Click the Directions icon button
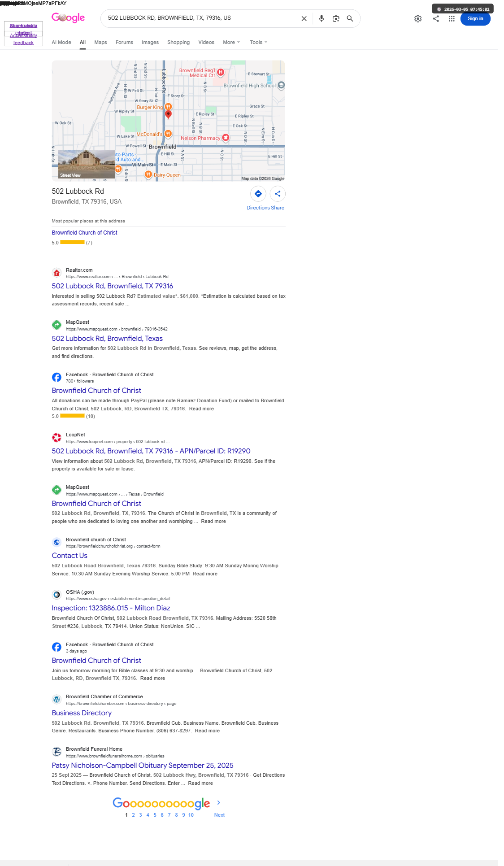The width and height of the screenshot is (504, 866). click(x=258, y=194)
